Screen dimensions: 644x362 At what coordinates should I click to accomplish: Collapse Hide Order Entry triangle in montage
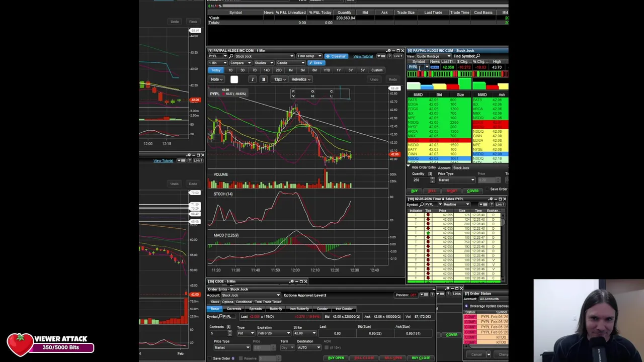(408, 166)
